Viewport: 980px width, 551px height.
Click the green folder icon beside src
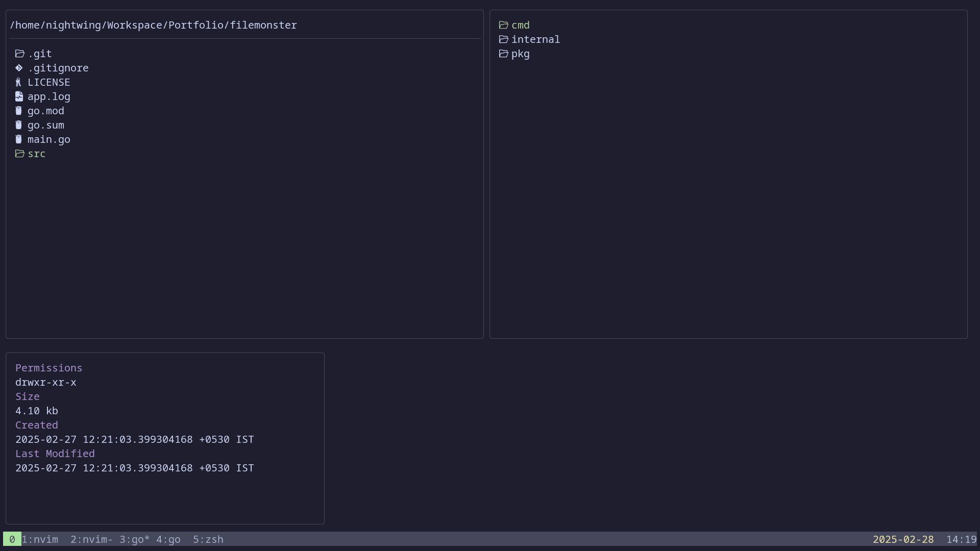pyautogui.click(x=20, y=154)
